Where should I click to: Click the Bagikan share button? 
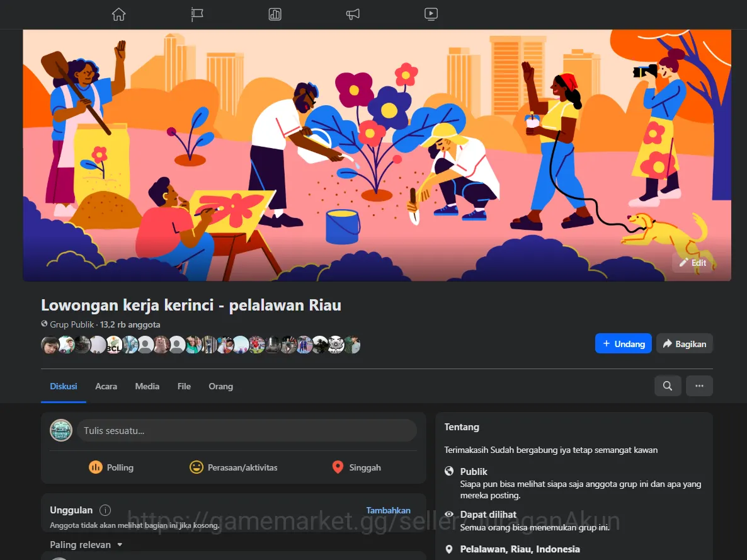pyautogui.click(x=684, y=344)
